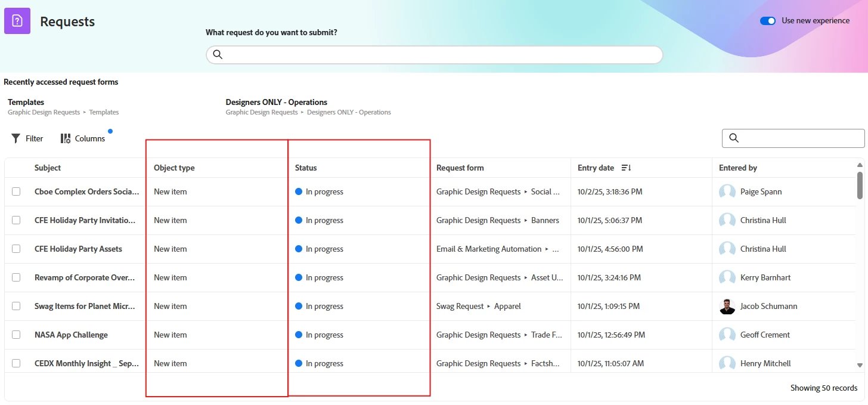Check the CFE Holiday Party Invitation row checkbox
The width and height of the screenshot is (868, 405).
click(16, 220)
